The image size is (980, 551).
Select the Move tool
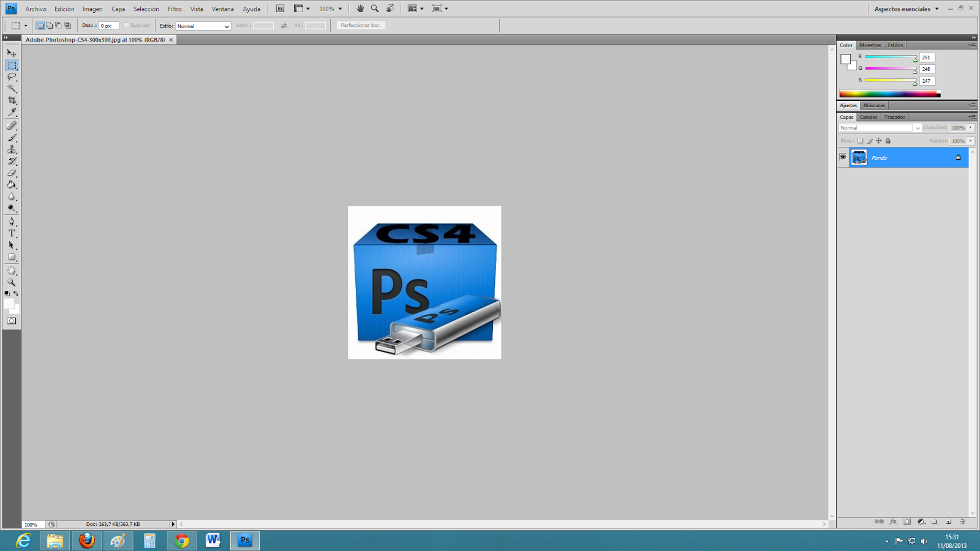tap(12, 53)
